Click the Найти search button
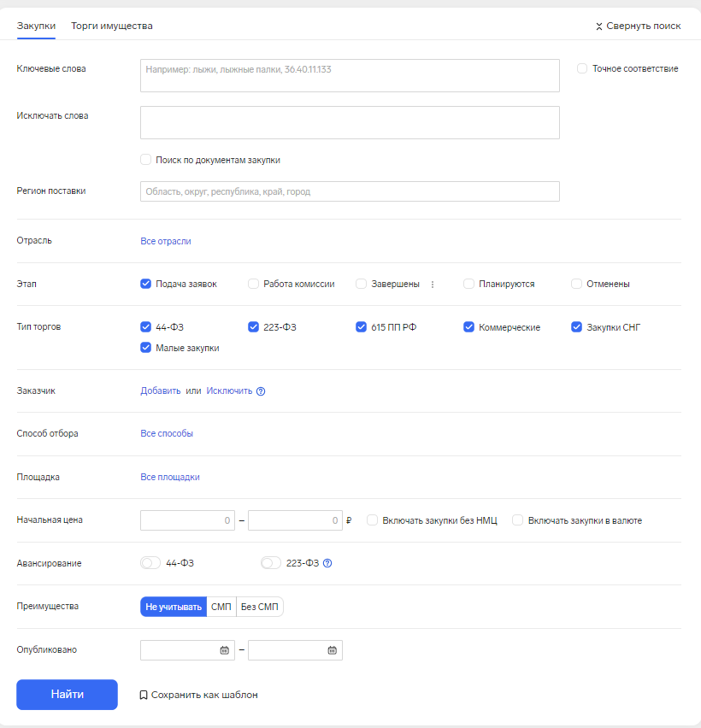Image resolution: width=701 pixels, height=728 pixels. (x=67, y=695)
